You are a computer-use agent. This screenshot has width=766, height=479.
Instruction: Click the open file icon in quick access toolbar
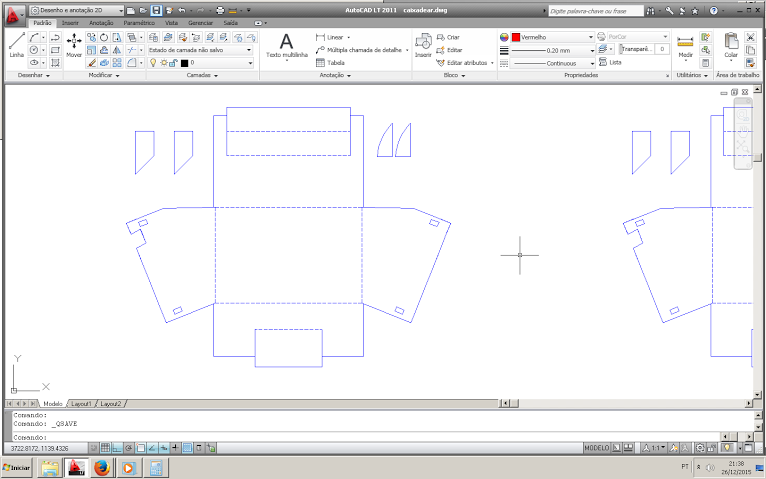coord(143,10)
